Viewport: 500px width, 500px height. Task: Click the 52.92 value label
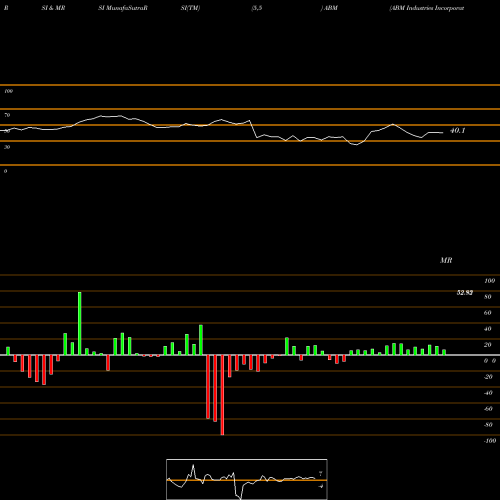465,293
